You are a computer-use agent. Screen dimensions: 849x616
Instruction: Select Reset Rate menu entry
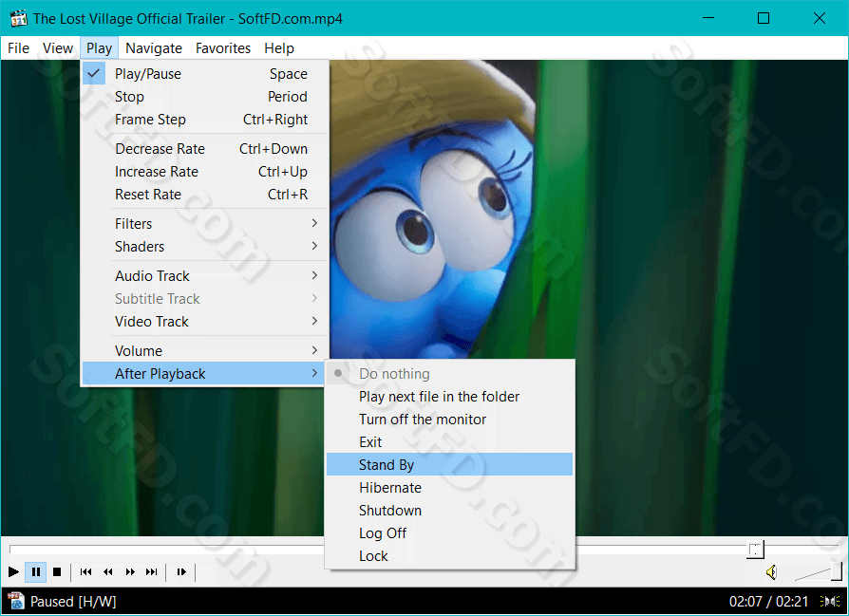point(205,195)
